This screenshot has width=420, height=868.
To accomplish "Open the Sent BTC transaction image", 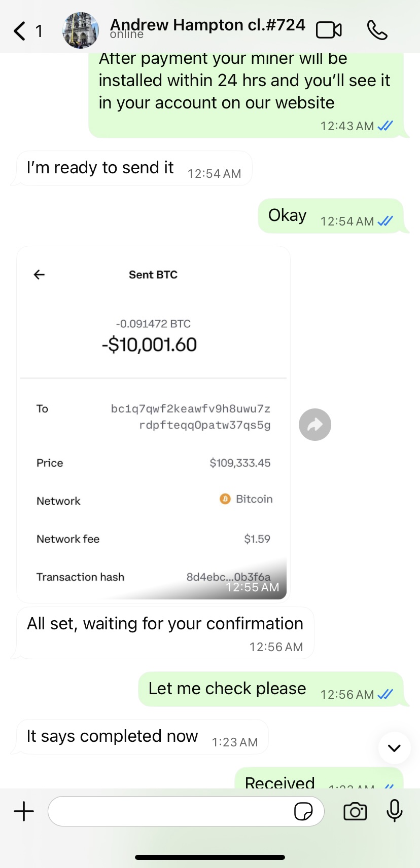I will [x=153, y=424].
